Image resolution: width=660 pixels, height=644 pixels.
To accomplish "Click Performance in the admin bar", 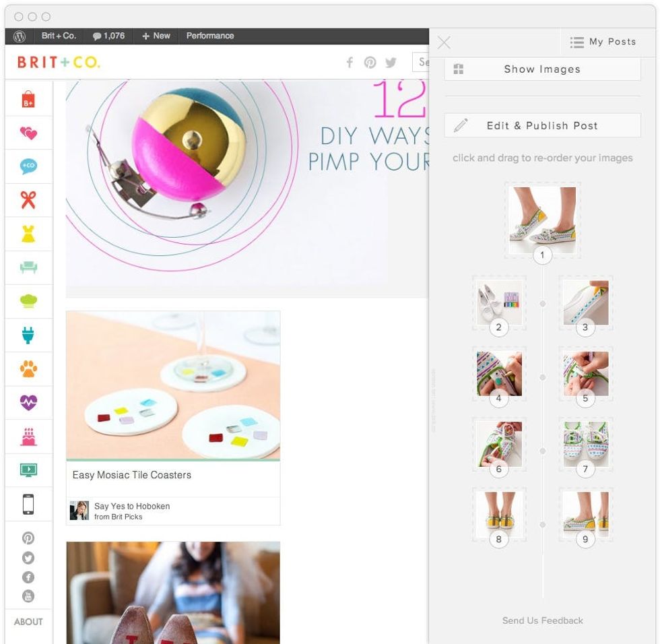I will pos(210,36).
